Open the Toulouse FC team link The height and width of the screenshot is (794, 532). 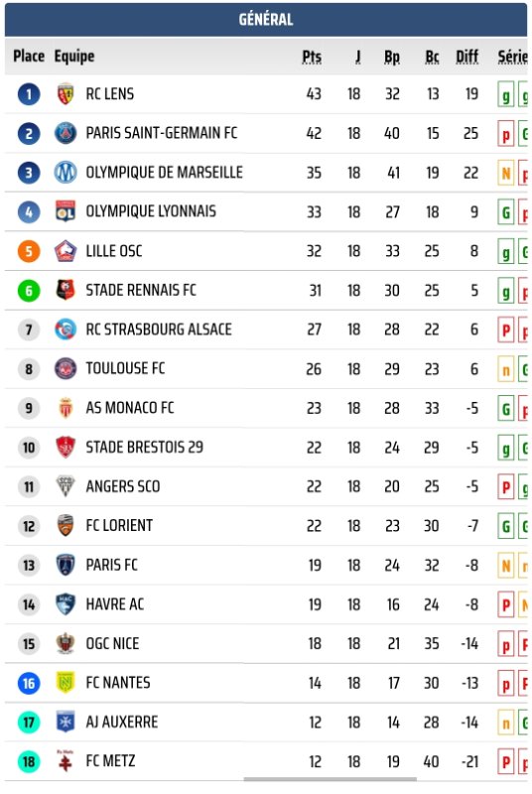pos(125,368)
